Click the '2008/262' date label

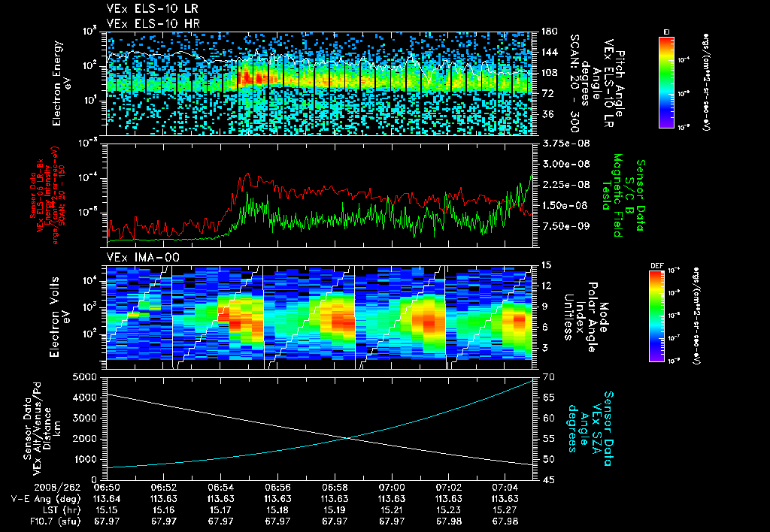coord(57,488)
